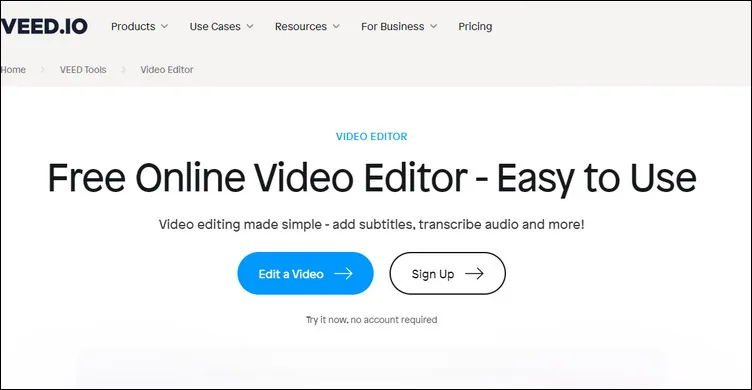Click the arrow icon in Edit a Video
The width and height of the screenshot is (752, 390).
pyautogui.click(x=343, y=273)
